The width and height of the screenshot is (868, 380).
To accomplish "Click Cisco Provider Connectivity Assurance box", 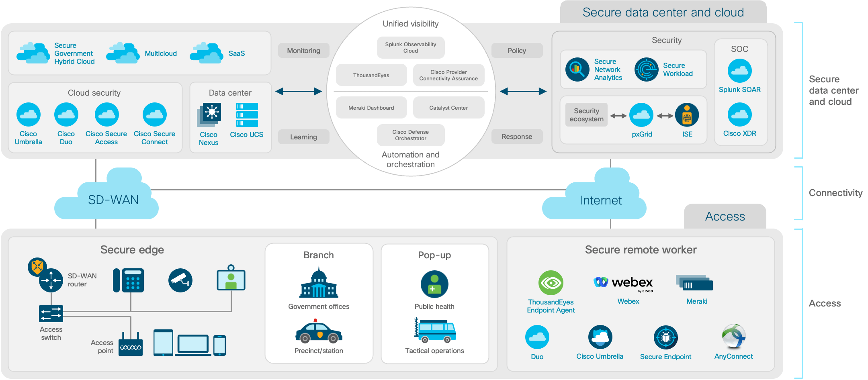I will tap(449, 75).
